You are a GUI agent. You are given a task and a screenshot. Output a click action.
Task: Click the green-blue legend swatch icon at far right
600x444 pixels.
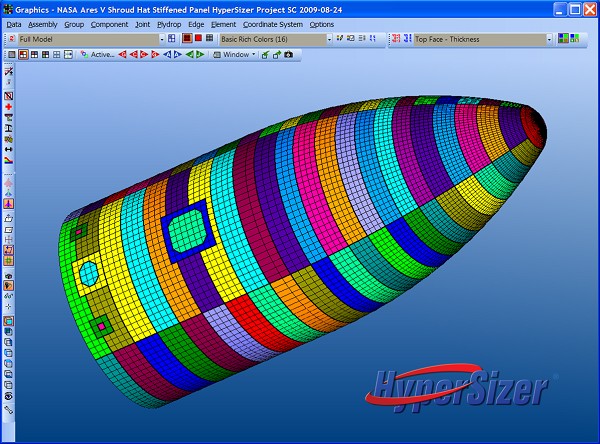coord(575,38)
